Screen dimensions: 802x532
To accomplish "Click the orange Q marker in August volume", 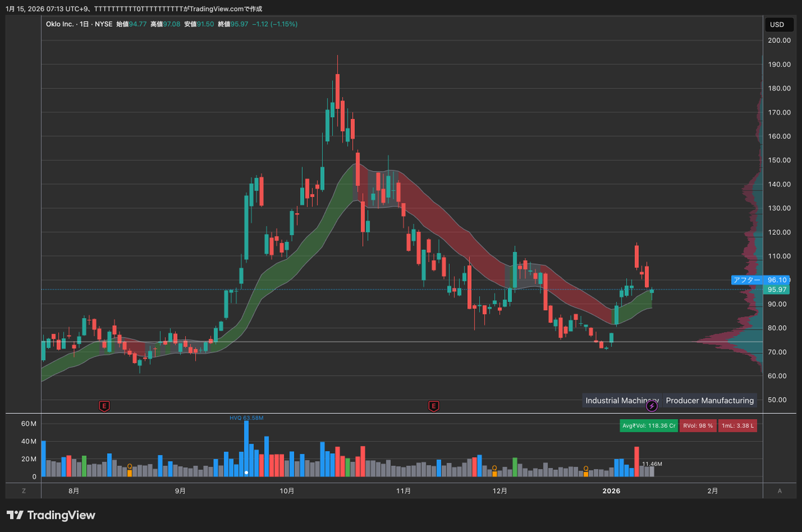I will click(130, 467).
